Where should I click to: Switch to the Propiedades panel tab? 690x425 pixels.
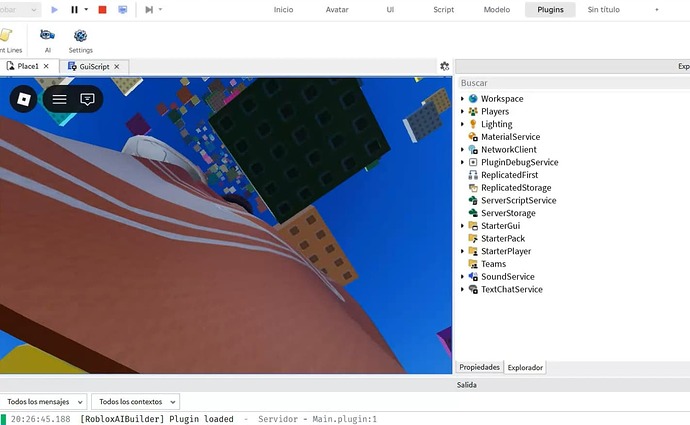tap(479, 367)
